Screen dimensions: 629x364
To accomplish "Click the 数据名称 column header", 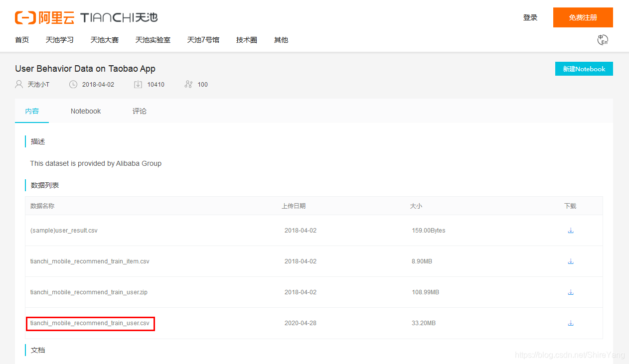I will pyautogui.click(x=42, y=206).
